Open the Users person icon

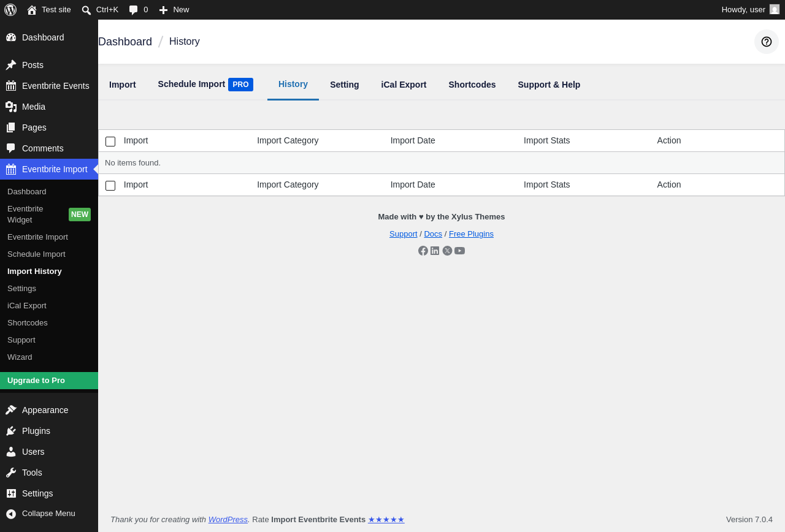(11, 452)
